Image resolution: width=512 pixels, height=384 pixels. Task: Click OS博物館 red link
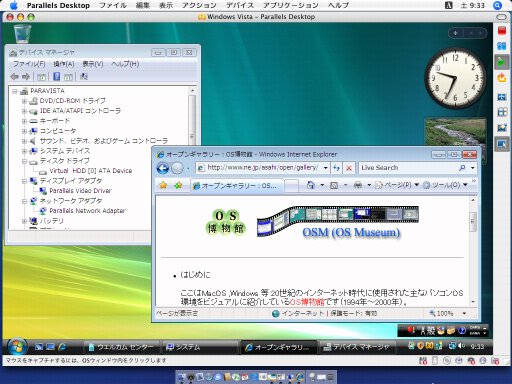[x=307, y=302]
